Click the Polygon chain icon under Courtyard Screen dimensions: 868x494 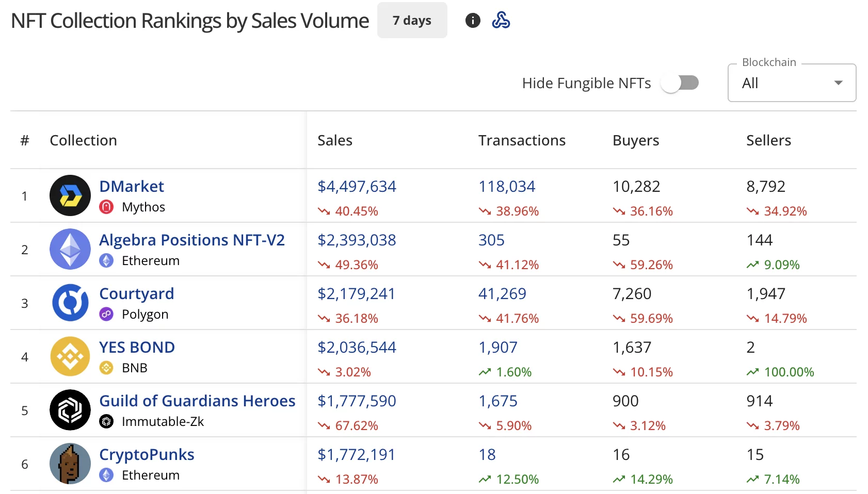click(x=107, y=314)
